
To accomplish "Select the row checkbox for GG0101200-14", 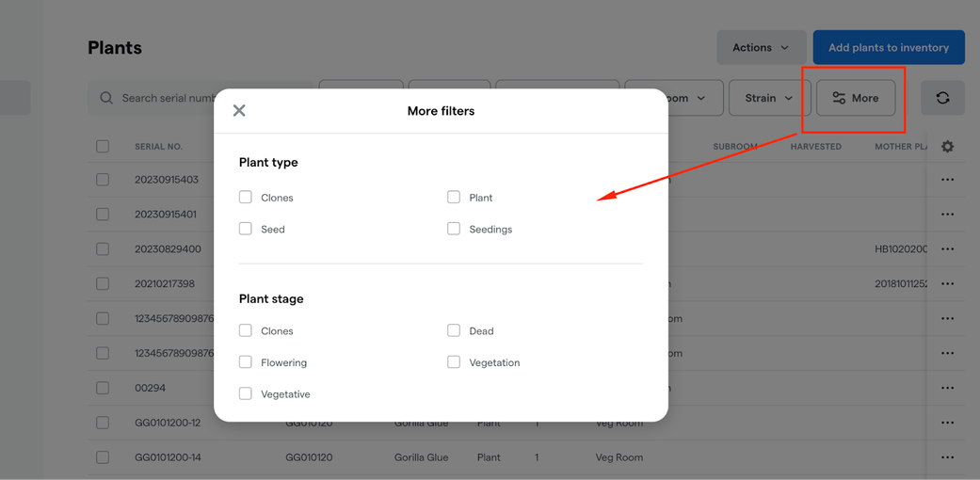I will (103, 456).
